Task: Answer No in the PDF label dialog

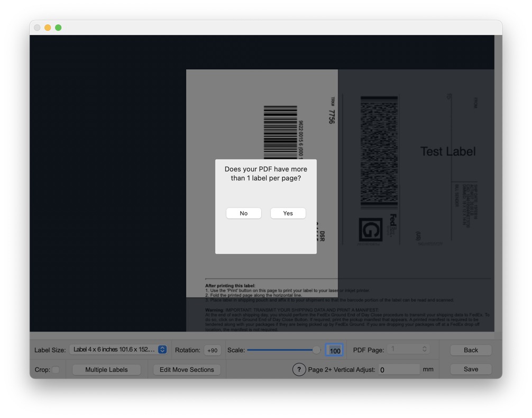Action: click(244, 213)
